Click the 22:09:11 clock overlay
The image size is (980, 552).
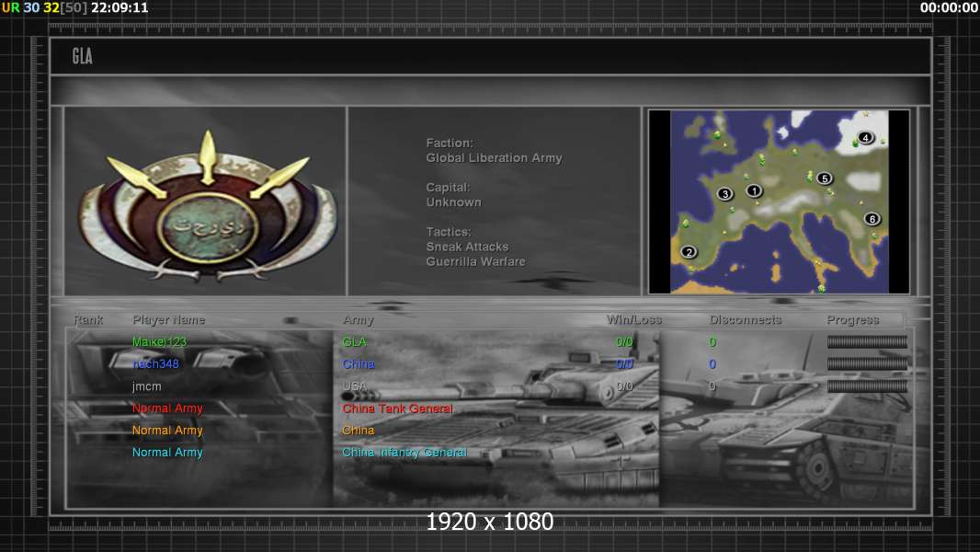(120, 8)
